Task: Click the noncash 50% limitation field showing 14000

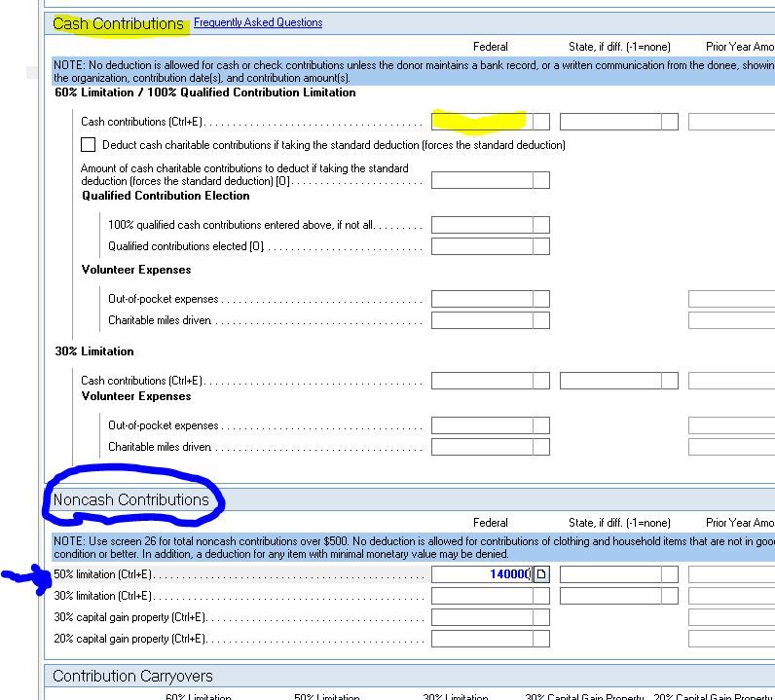Action: 481,574
